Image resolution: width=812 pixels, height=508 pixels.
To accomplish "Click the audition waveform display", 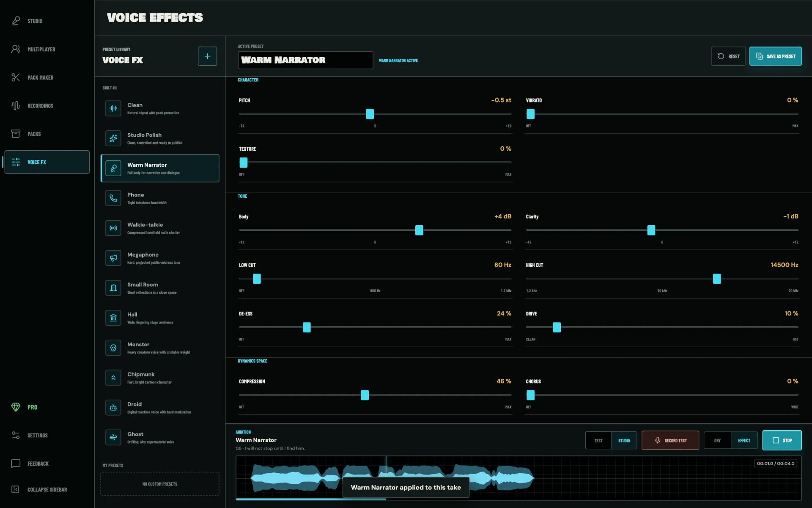I will click(518, 478).
